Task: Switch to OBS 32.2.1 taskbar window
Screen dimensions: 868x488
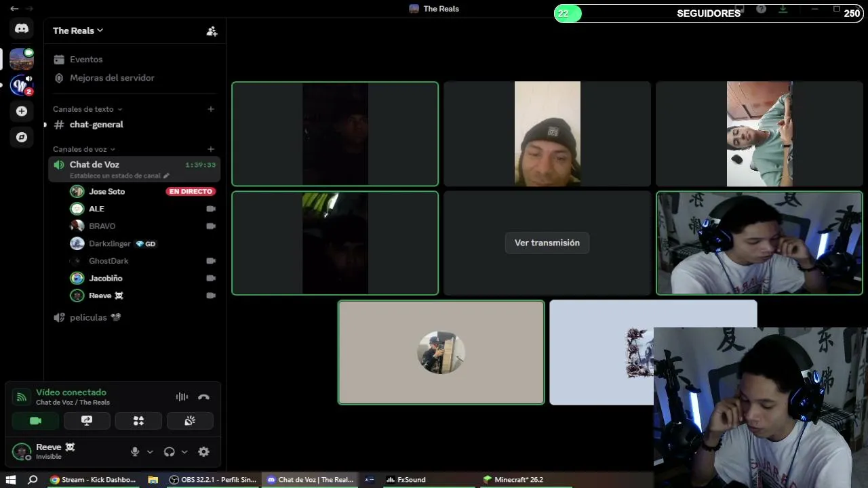Action: coord(212,480)
